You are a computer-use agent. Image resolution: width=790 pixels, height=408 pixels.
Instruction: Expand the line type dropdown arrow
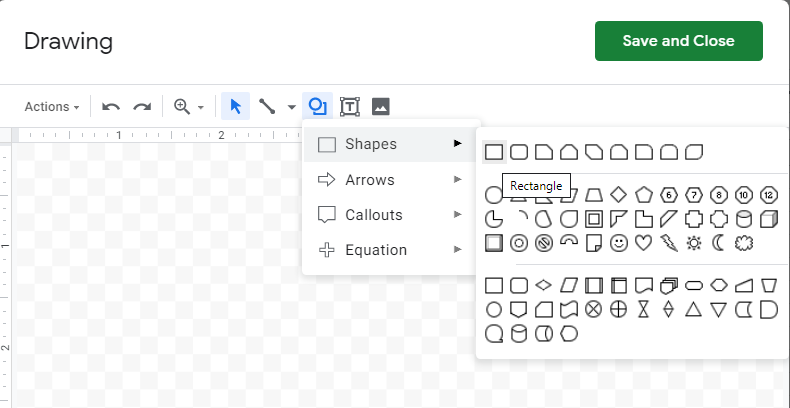(292, 107)
